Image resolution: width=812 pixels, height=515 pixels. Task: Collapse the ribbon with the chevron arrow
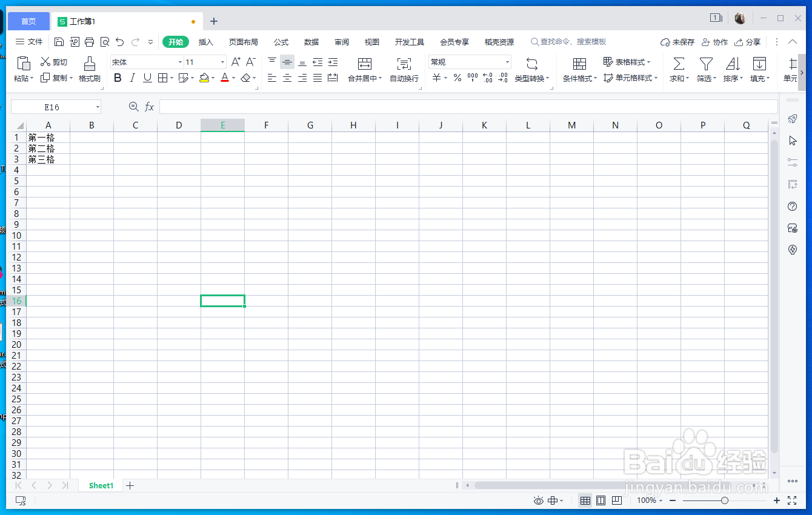click(x=793, y=42)
